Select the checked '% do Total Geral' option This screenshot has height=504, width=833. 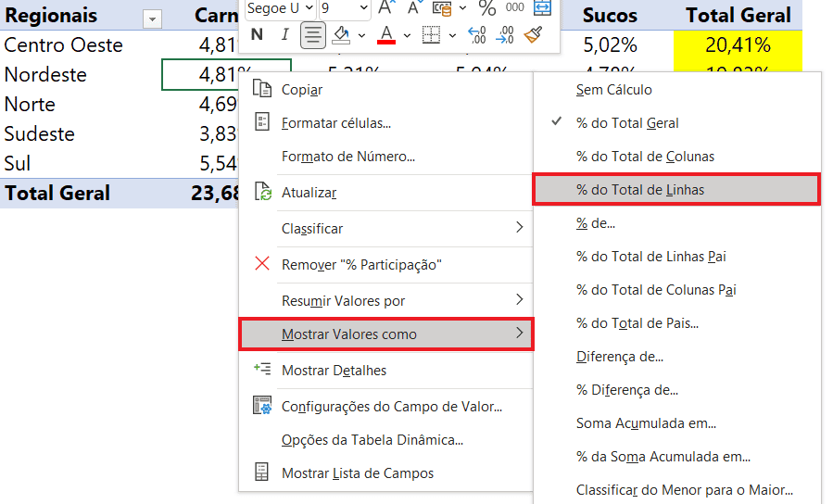627,123
